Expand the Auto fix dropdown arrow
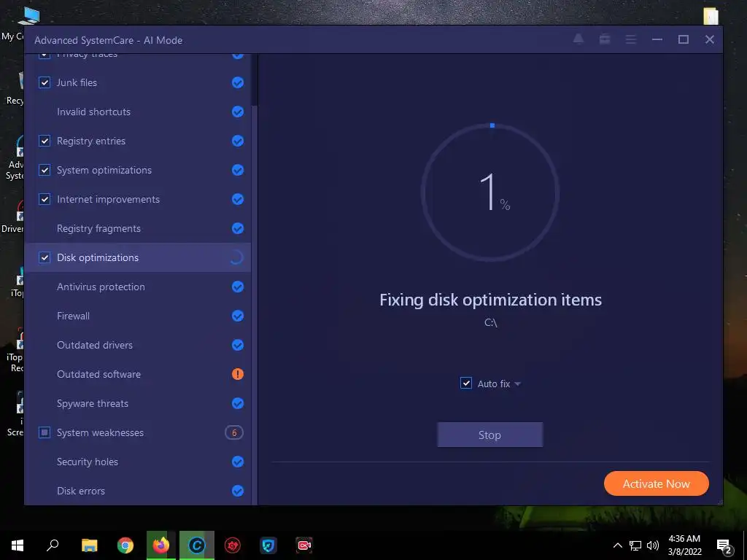The width and height of the screenshot is (747, 560). 517,384
